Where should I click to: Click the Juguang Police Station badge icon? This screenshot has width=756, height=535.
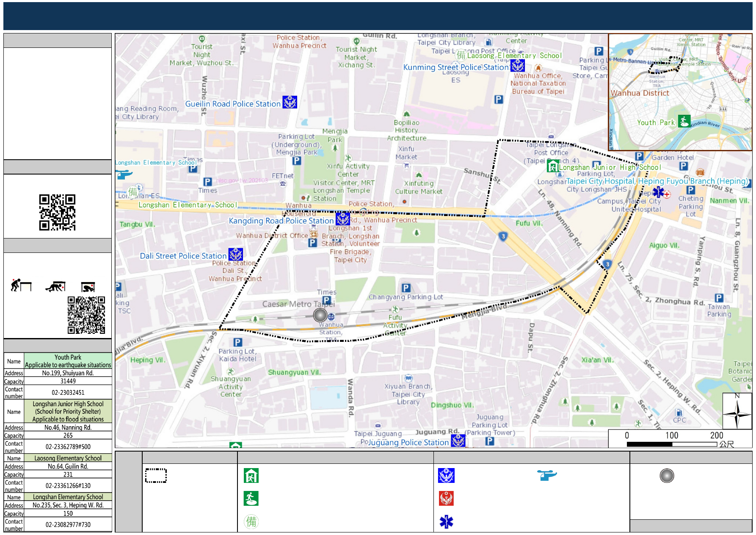[458, 441]
